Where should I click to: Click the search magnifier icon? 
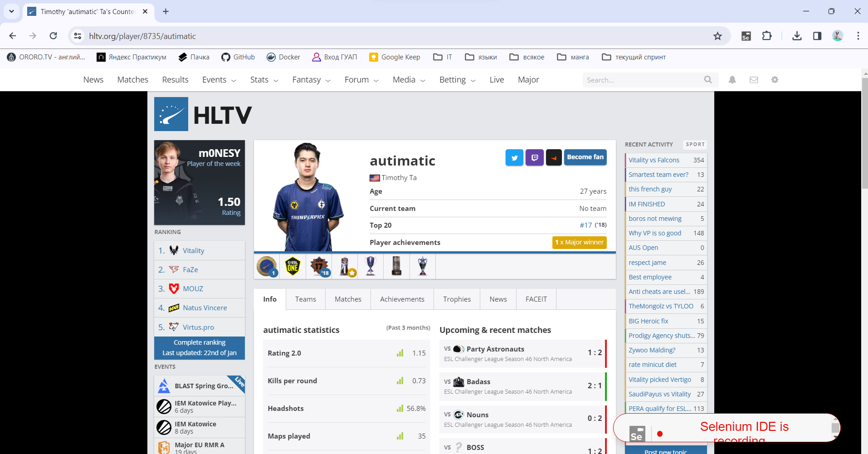coord(708,80)
